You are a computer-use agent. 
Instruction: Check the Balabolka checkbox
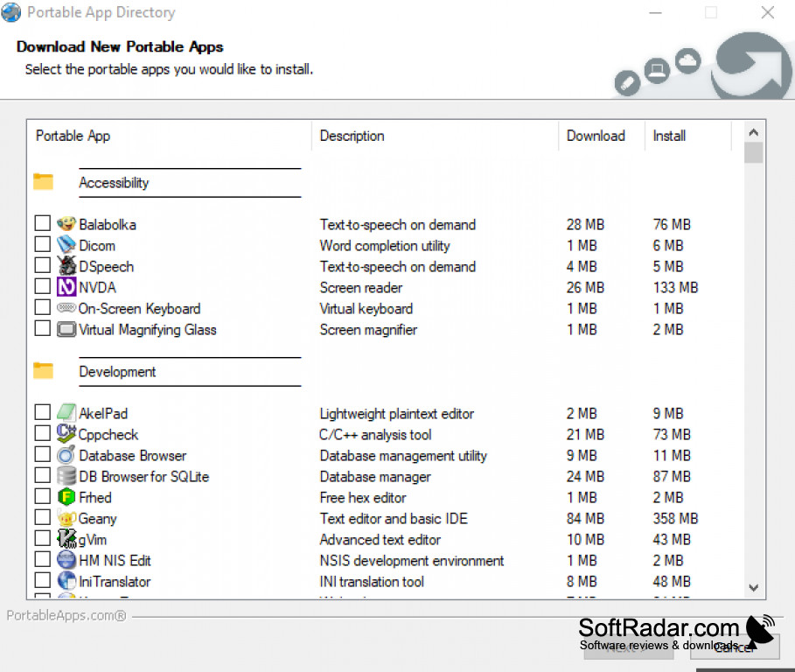(43, 223)
